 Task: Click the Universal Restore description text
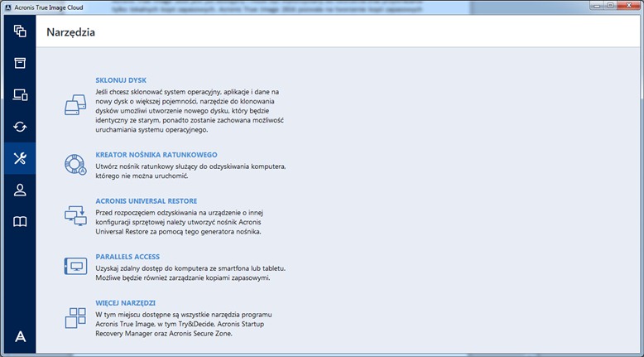tap(180, 222)
